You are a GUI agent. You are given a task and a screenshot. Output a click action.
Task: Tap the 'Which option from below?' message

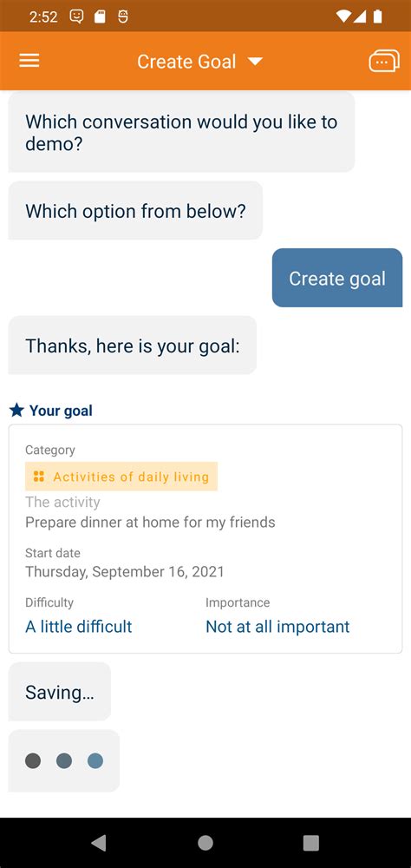click(x=135, y=210)
